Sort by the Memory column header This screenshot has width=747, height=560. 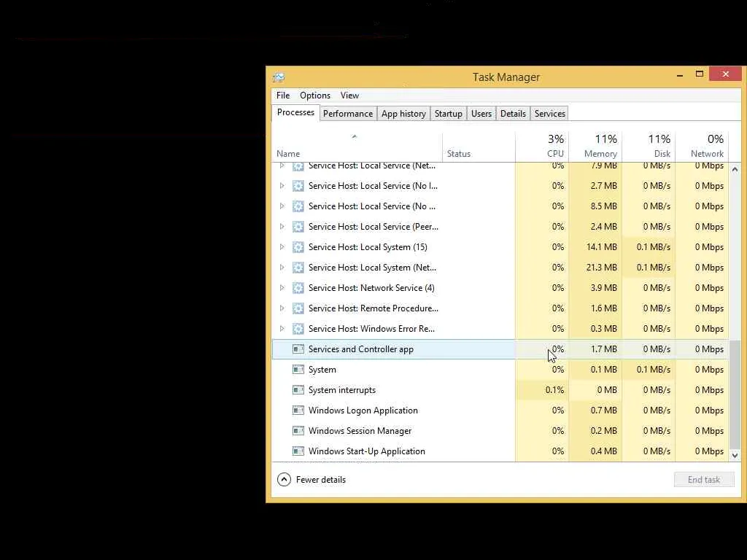pyautogui.click(x=595, y=147)
